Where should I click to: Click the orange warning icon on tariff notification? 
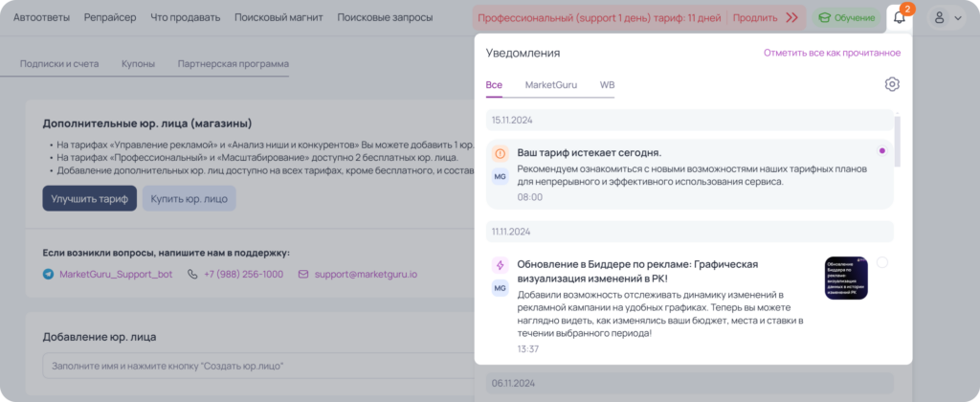[x=500, y=153]
